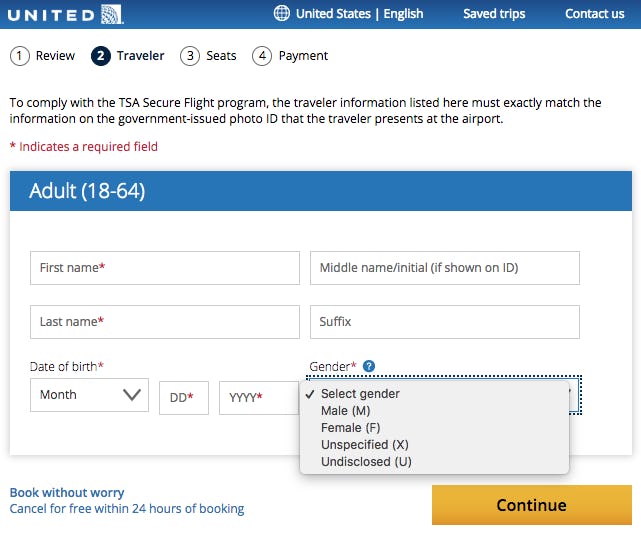Click the step 4 Payment circle
641x533 pixels.
pos(262,56)
